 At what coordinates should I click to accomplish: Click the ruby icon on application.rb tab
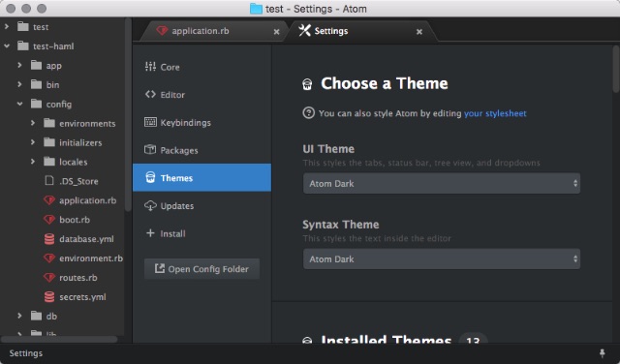pyautogui.click(x=162, y=30)
